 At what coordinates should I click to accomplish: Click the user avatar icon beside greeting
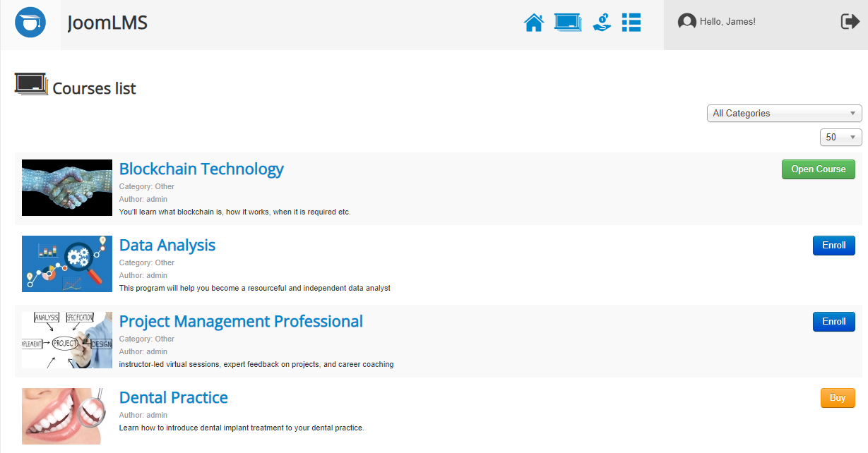[x=686, y=22]
